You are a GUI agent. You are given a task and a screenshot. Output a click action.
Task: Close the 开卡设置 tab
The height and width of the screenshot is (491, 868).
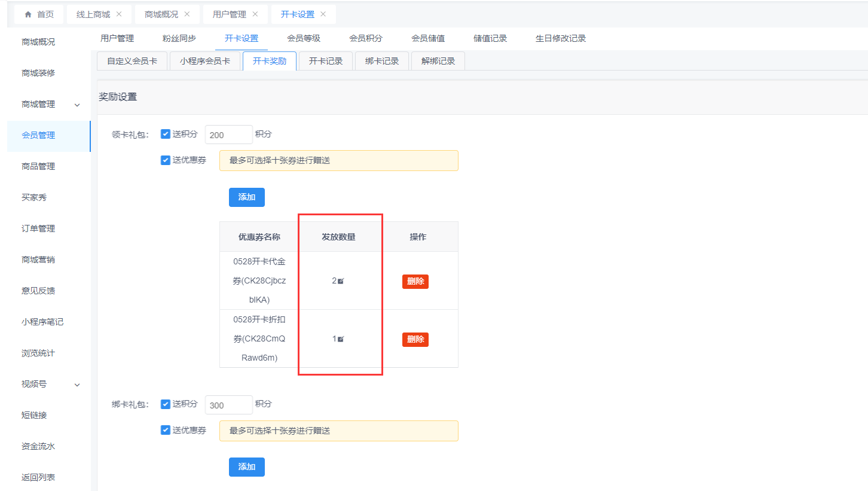click(323, 14)
